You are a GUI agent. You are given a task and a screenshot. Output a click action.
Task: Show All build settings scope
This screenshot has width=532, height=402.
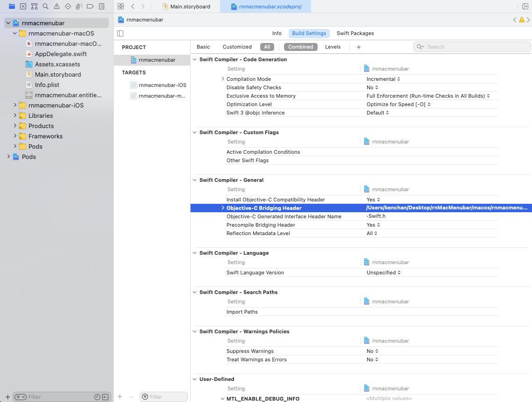coord(267,47)
